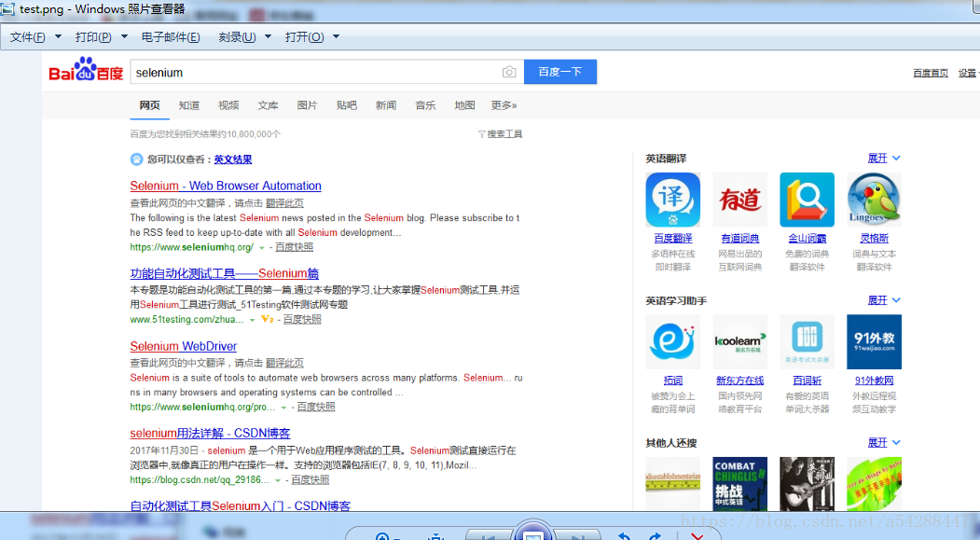Click the 英文结果 link
The width and height of the screenshot is (980, 540).
(232, 159)
